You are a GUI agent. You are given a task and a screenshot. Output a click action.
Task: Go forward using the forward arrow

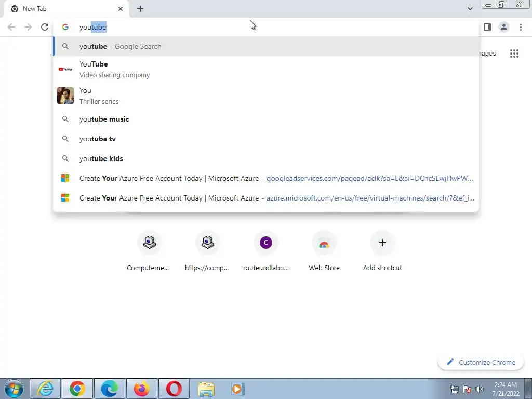coord(28,27)
